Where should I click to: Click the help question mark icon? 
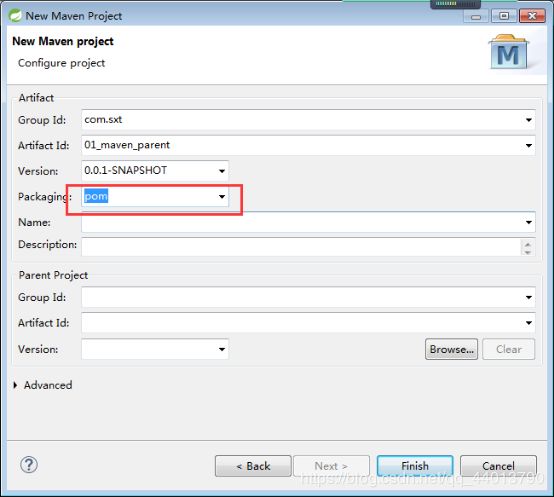coord(29,465)
